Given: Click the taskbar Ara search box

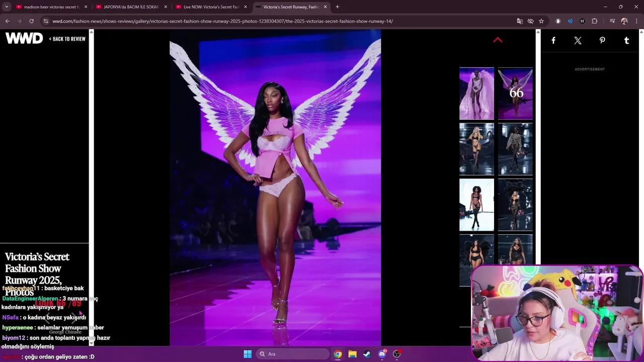Looking at the screenshot, I should (292, 354).
